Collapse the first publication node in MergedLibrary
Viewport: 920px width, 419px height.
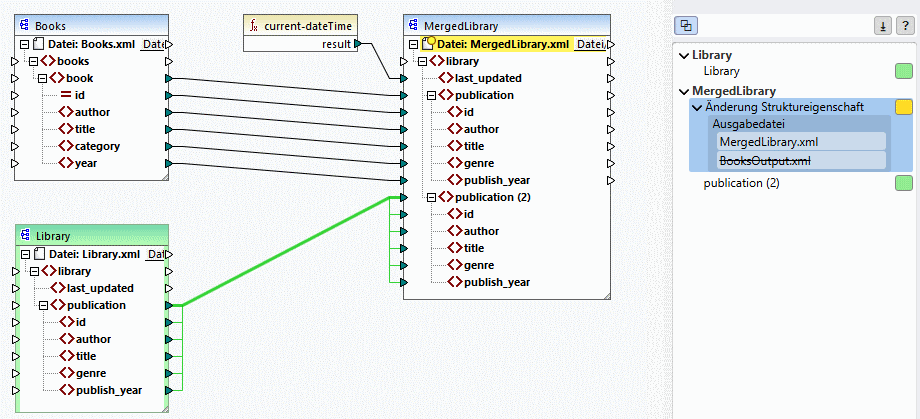coord(431,95)
